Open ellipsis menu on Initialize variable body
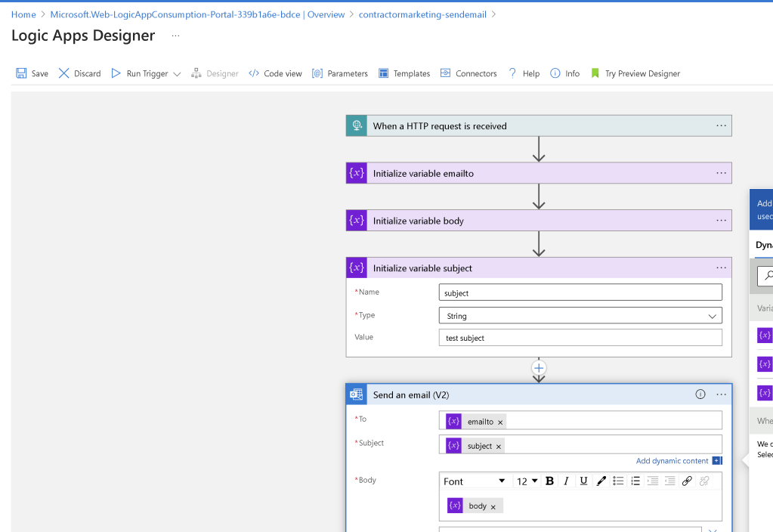 (x=721, y=221)
